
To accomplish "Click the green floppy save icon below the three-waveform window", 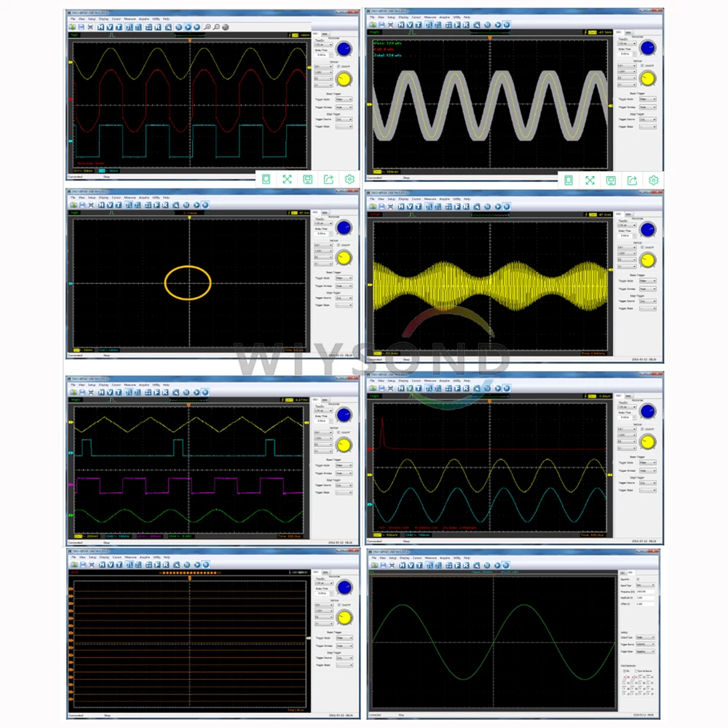I will point(308,179).
